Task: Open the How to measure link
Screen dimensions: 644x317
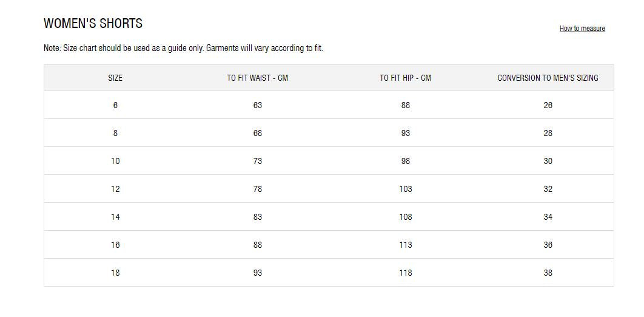Action: tap(582, 29)
